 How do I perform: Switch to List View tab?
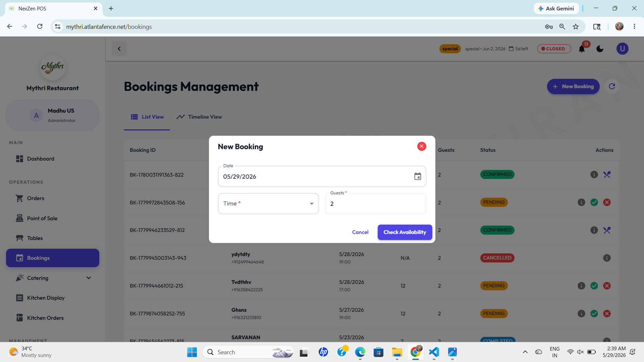[x=147, y=117]
